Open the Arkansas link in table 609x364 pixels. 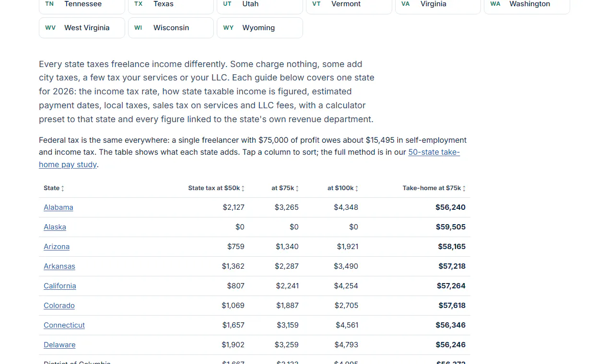pyautogui.click(x=59, y=266)
